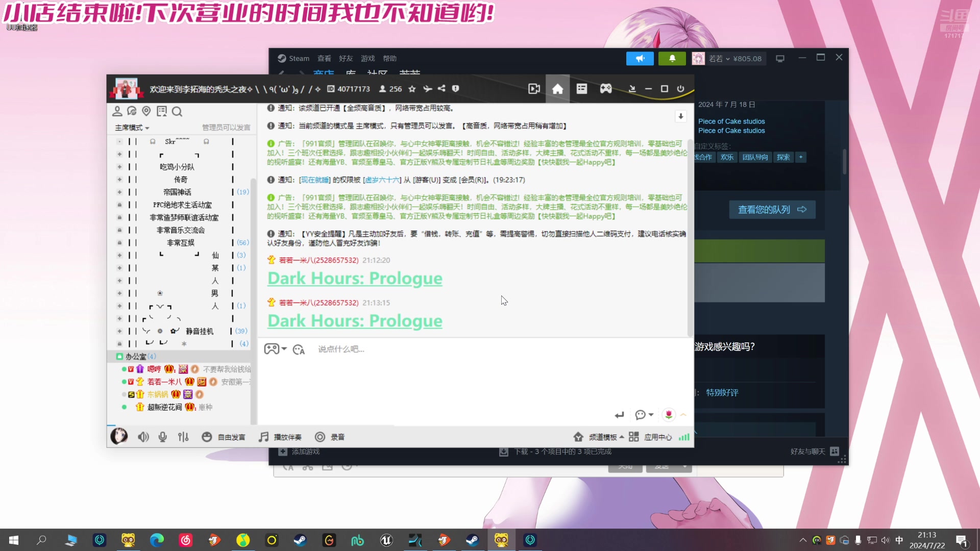Open 应用中心 app center
980x551 pixels.
pyautogui.click(x=650, y=437)
